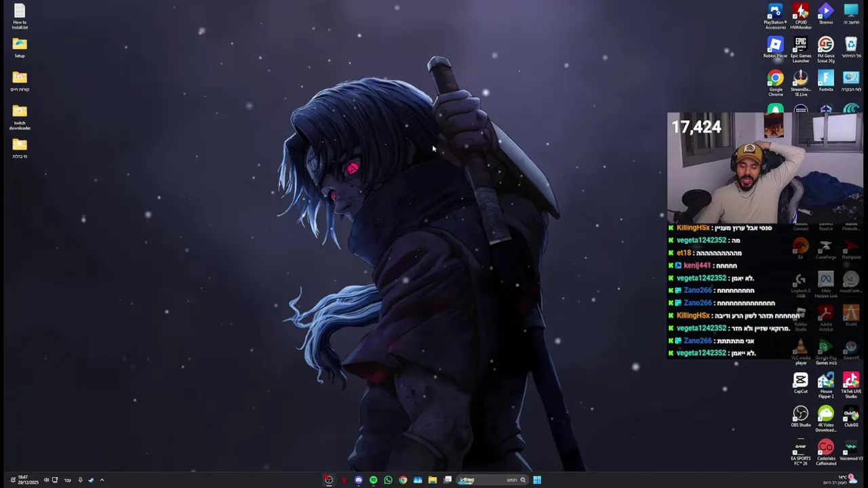
Task: Launch Epic Games Launcher
Action: tap(801, 50)
